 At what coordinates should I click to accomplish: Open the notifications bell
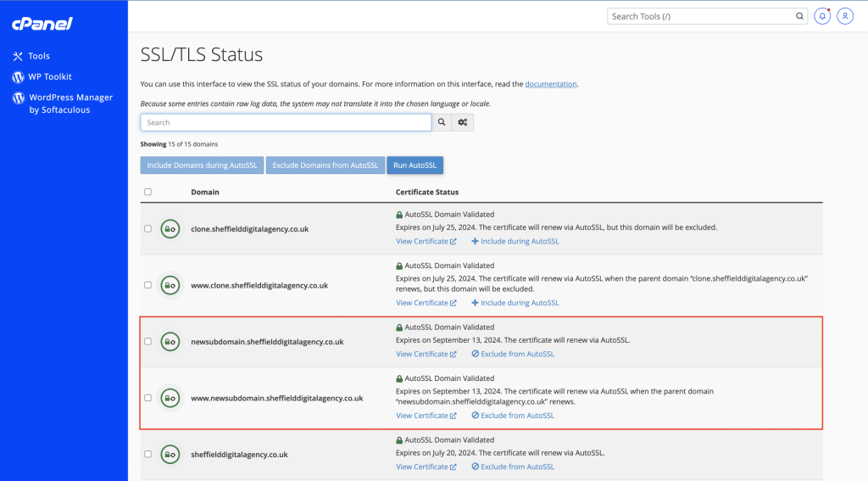tap(822, 16)
